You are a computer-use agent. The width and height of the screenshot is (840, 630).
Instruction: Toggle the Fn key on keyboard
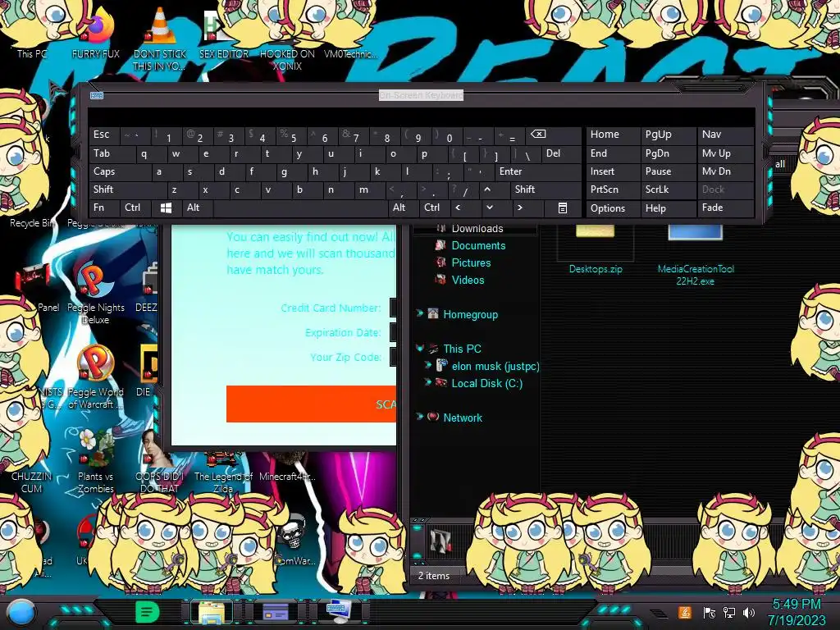tap(104, 208)
